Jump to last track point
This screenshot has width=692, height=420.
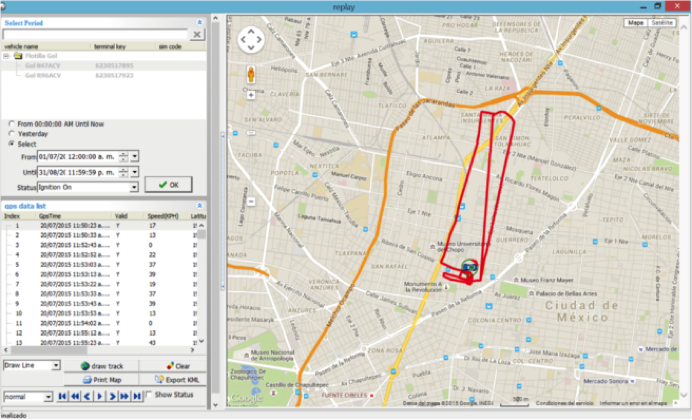pyautogui.click(x=137, y=396)
